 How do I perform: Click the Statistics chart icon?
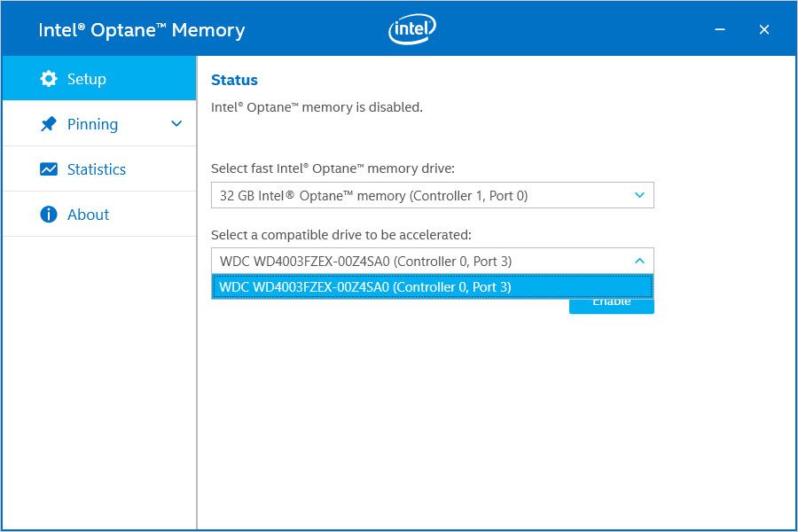point(49,169)
